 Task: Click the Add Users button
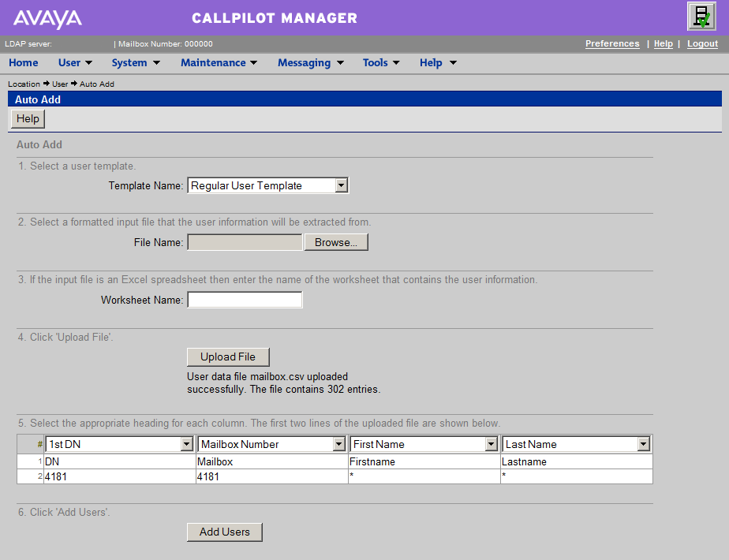[x=225, y=532]
